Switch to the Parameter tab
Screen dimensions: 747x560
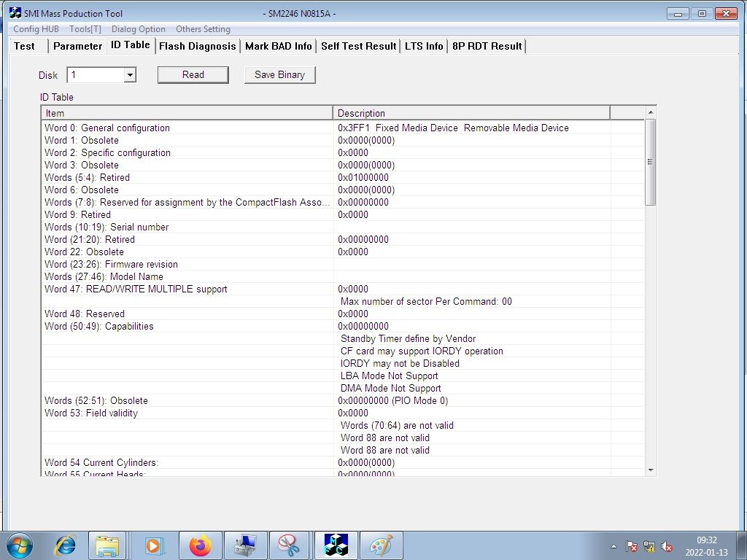(x=77, y=46)
